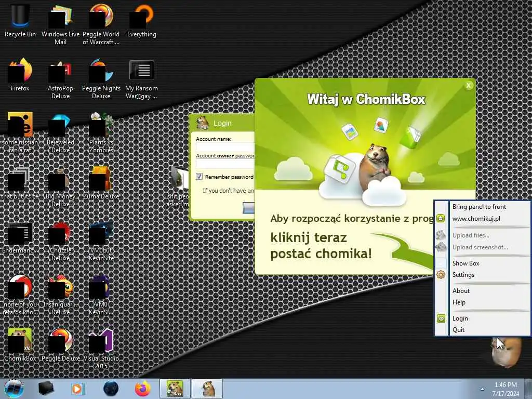The height and width of the screenshot is (399, 532).
Task: Close the Witaj w ChomikBox welcome panel
Action: click(x=469, y=86)
